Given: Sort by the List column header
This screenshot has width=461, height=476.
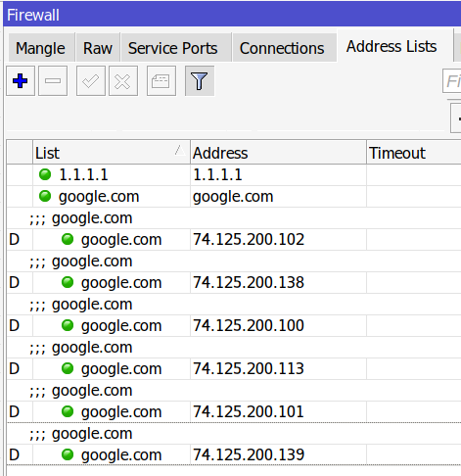Looking at the screenshot, I should (112, 153).
